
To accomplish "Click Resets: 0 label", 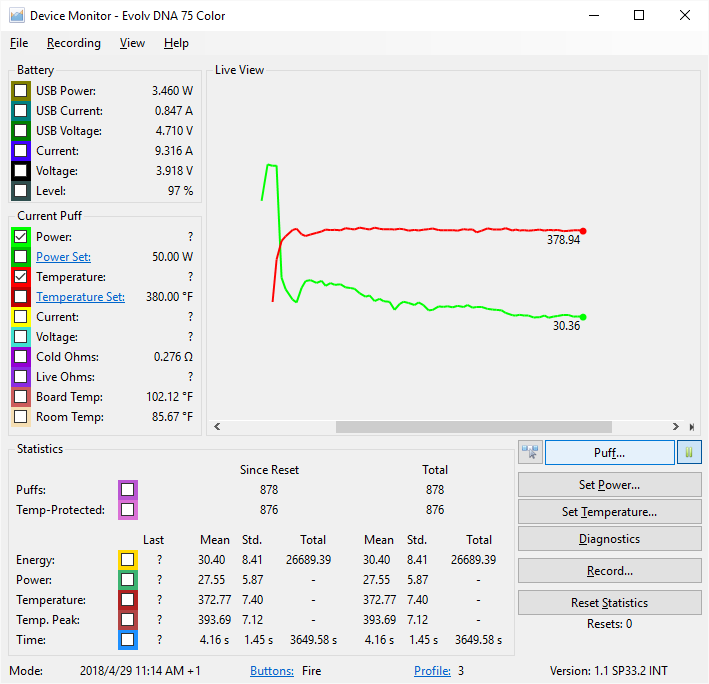I will 610,624.
